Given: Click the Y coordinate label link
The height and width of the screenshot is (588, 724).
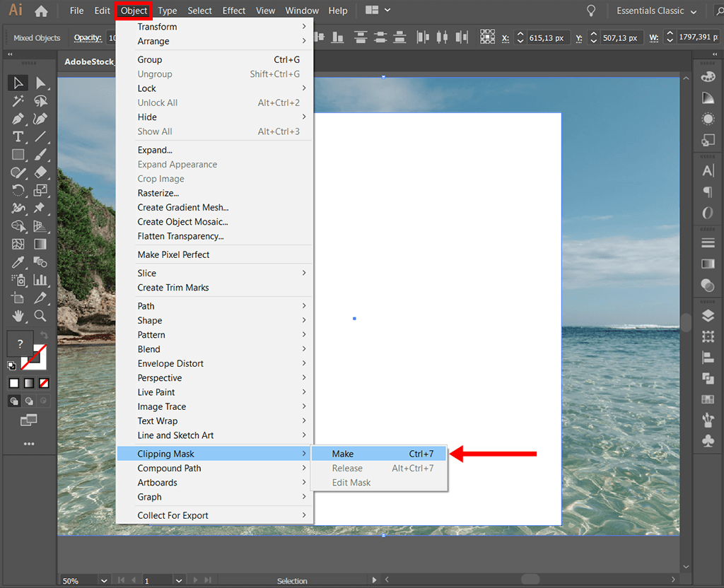Looking at the screenshot, I should [x=579, y=38].
